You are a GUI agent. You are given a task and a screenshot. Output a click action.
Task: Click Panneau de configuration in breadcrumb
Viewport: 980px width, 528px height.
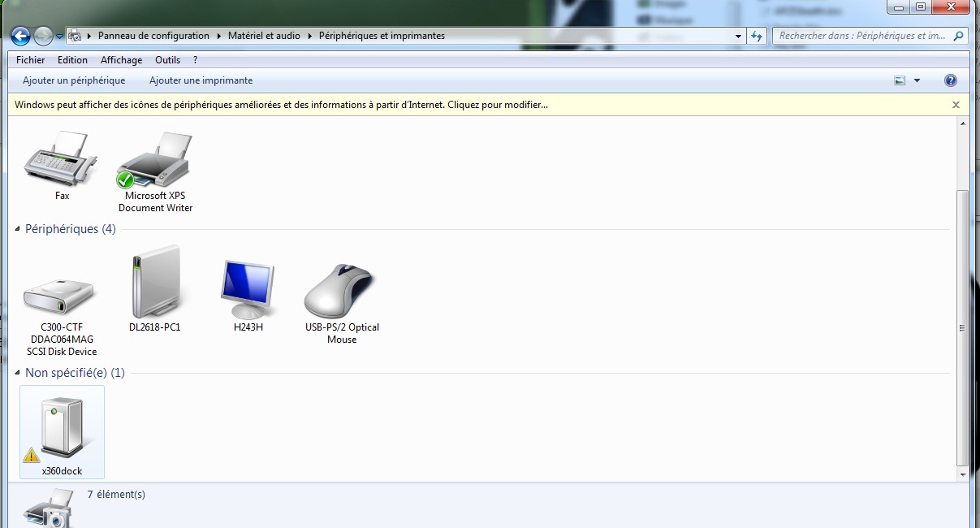pos(153,36)
